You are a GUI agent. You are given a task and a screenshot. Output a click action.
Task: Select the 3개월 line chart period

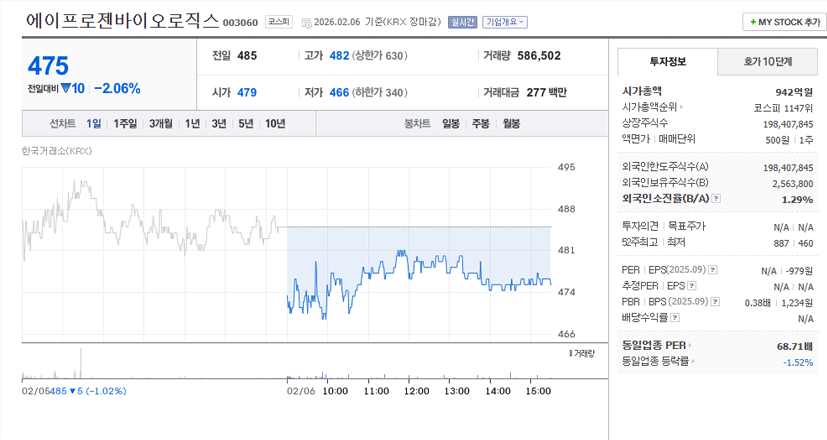(x=160, y=123)
